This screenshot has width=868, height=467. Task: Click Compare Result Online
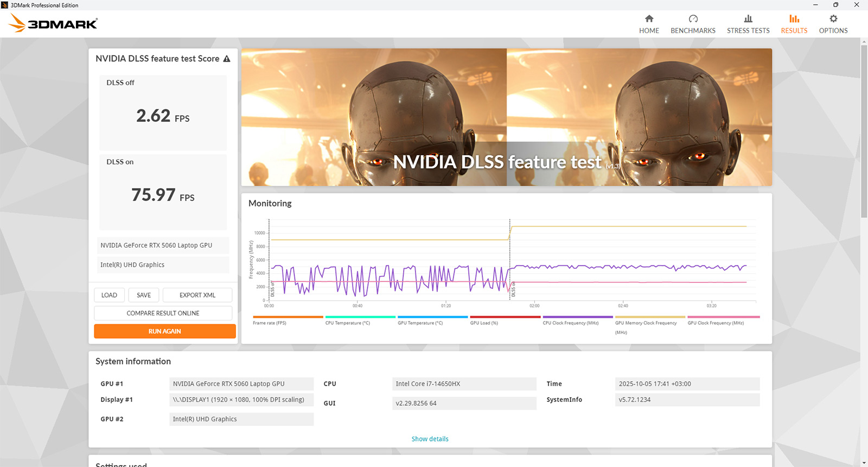click(163, 313)
